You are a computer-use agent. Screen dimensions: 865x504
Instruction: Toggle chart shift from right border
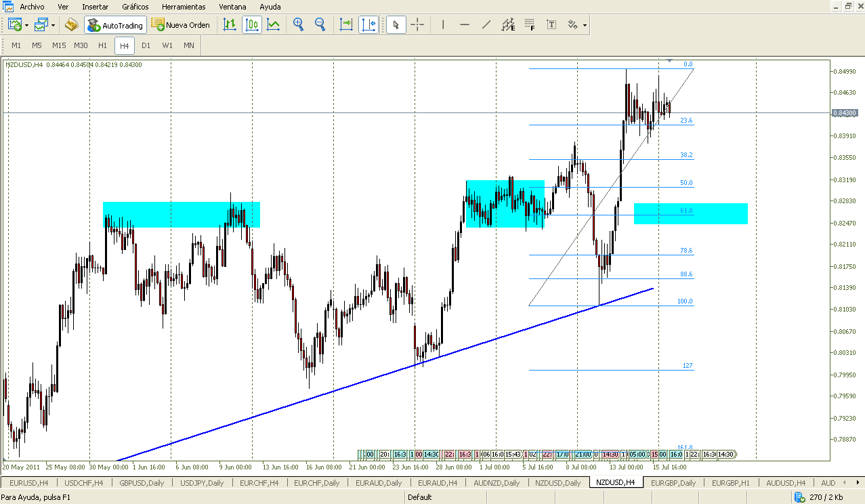(x=369, y=25)
